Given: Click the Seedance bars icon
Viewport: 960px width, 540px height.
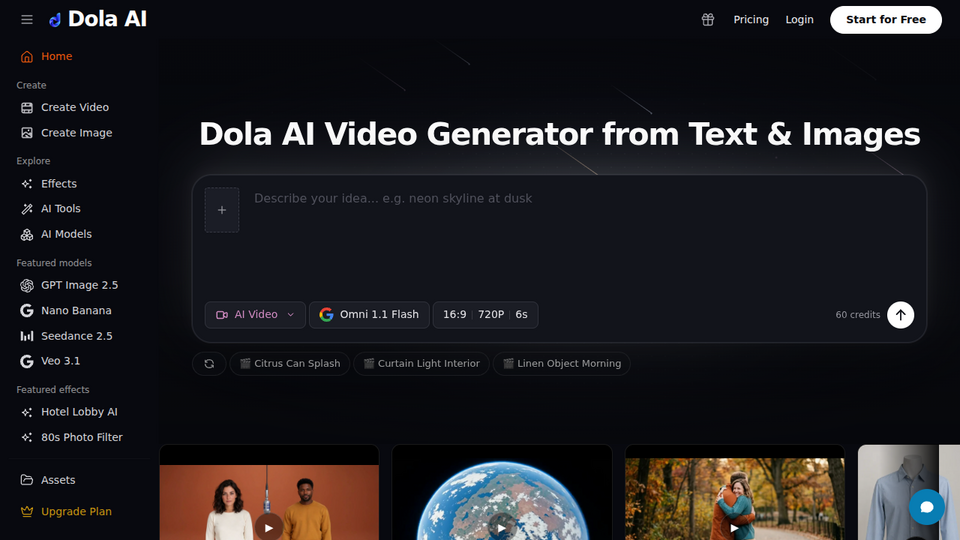Looking at the screenshot, I should click(26, 336).
